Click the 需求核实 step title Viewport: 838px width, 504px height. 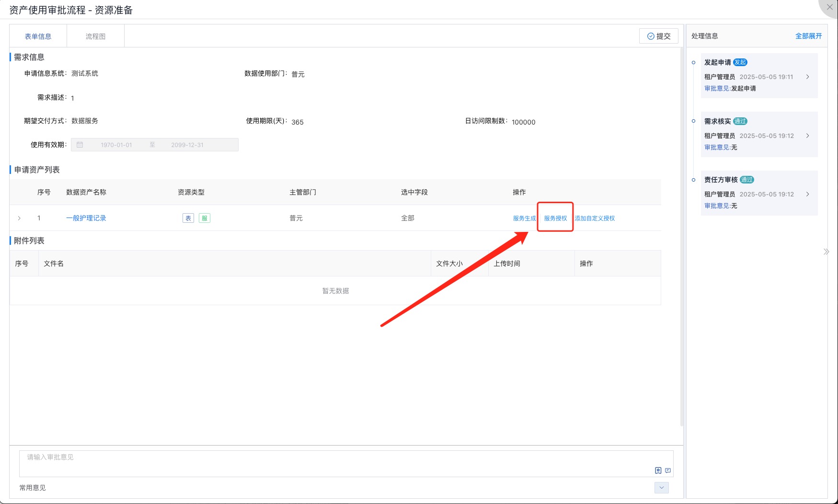coord(718,121)
